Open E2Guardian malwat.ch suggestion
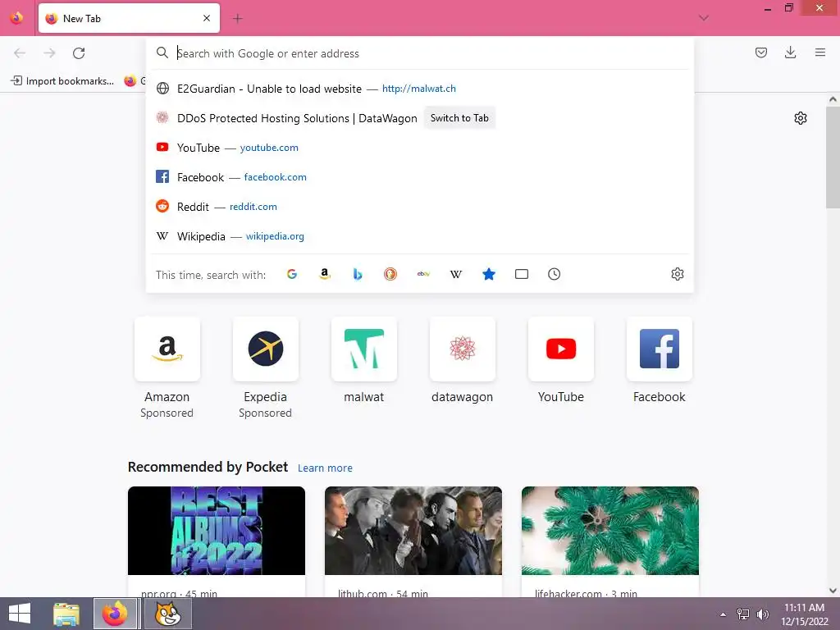The width and height of the screenshot is (840, 630). (x=420, y=89)
